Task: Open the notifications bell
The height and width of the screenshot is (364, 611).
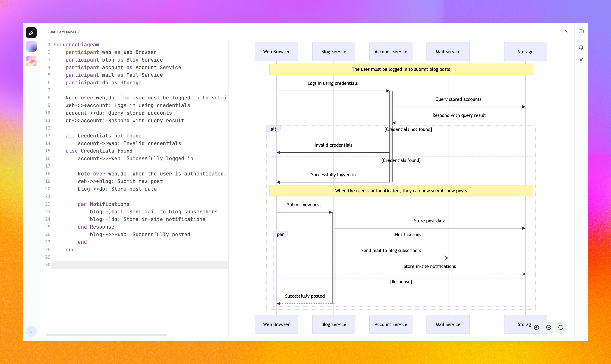Action: pos(581,48)
